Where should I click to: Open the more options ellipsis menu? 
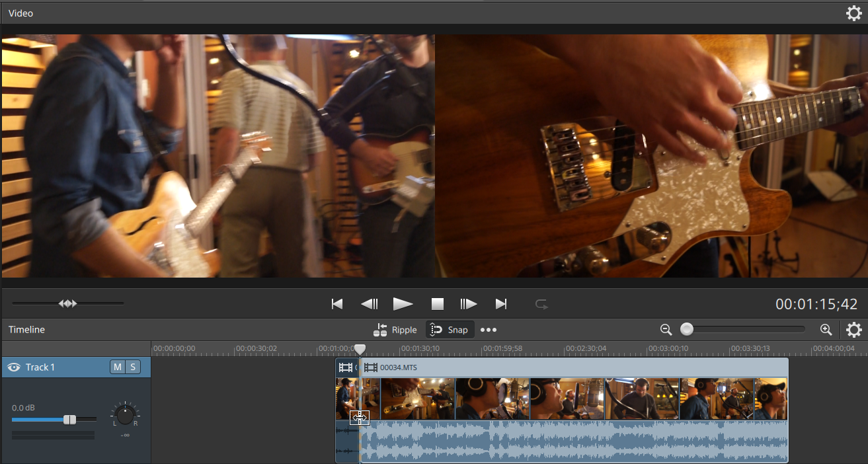[489, 330]
